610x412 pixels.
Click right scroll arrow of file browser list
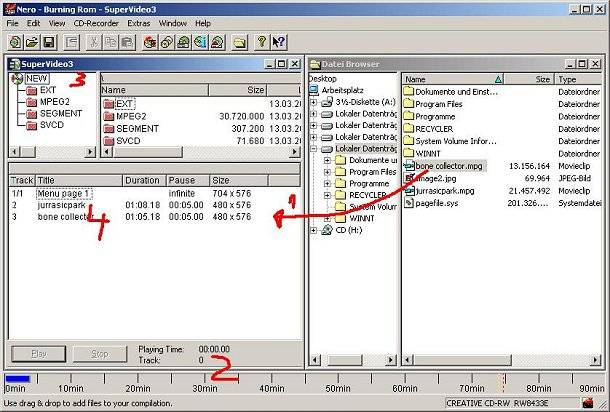pyautogui.click(x=595, y=360)
